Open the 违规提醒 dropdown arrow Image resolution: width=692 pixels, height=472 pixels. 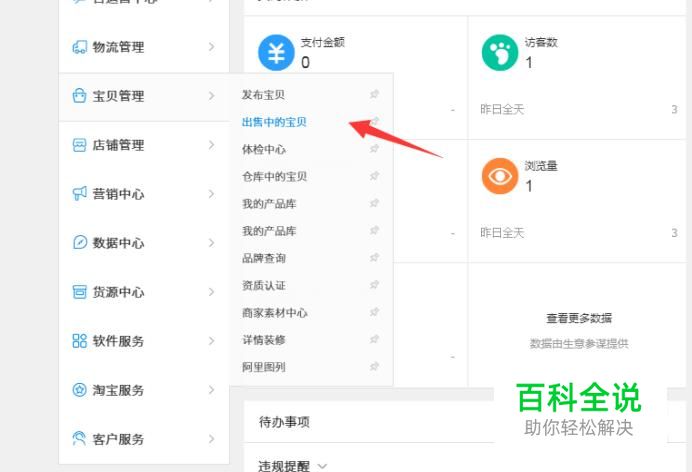322,466
